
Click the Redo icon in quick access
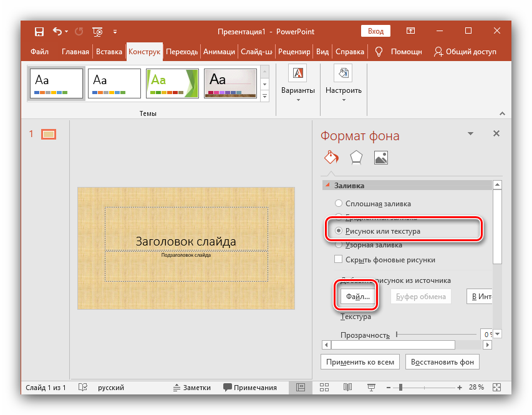tap(79, 32)
